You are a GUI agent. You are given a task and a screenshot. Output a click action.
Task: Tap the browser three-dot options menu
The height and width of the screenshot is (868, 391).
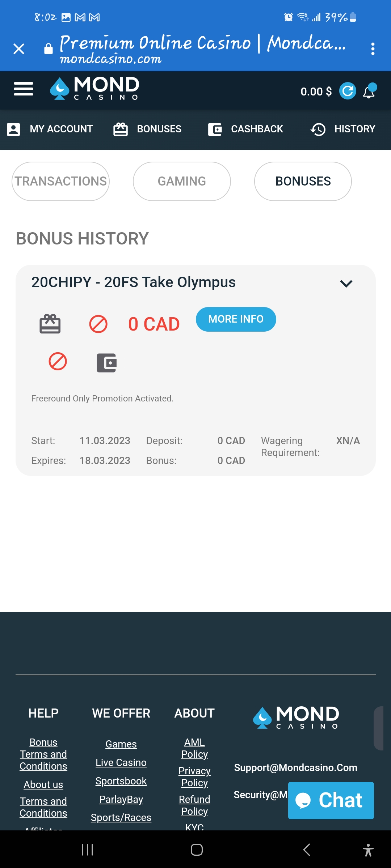tap(373, 49)
